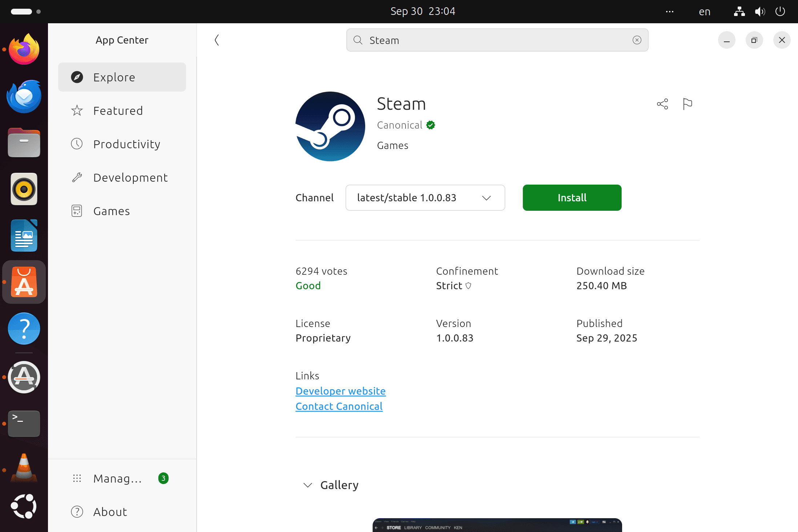This screenshot has width=798, height=532.
Task: Click the report flag icon
Action: [688, 104]
